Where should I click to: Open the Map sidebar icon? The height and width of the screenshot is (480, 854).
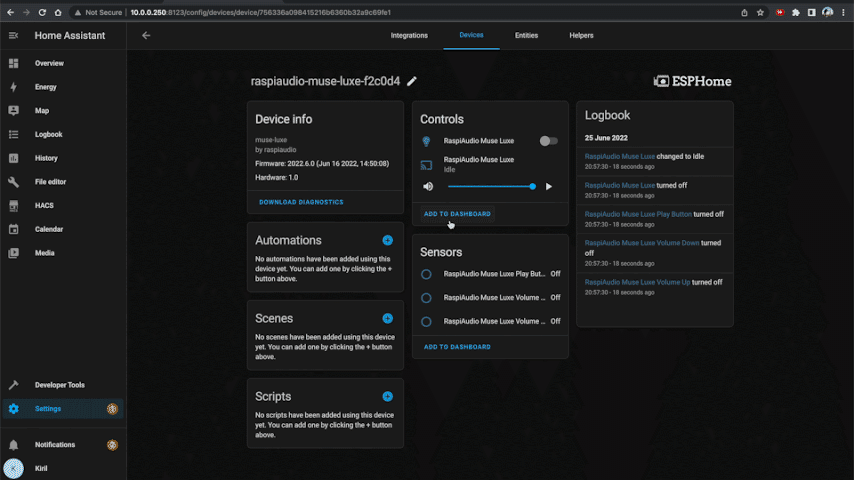point(14,111)
